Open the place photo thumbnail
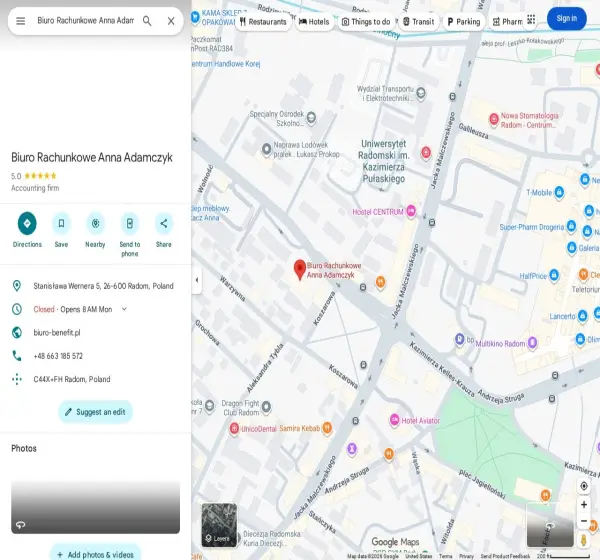600x560 pixels. point(95,506)
